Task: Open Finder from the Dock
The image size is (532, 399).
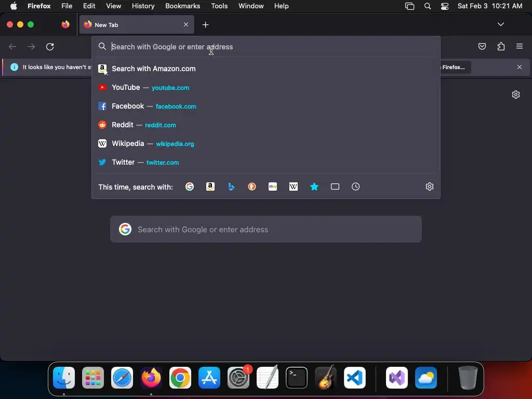Action: pos(64,378)
